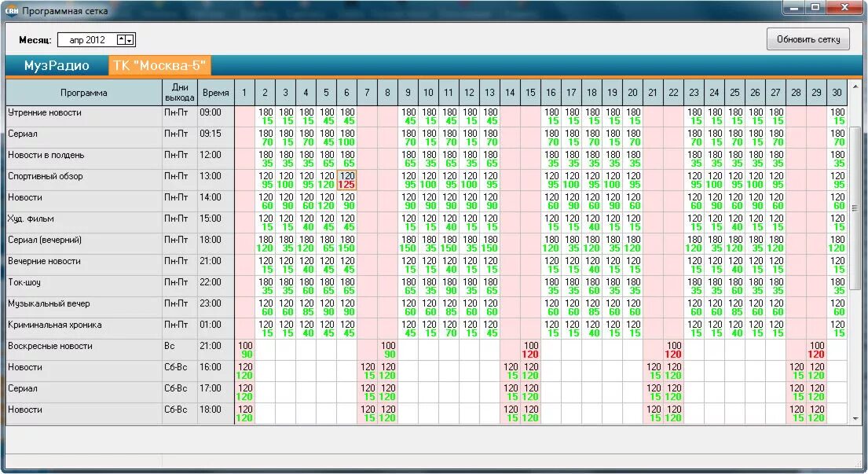Click the application icon in the title bar

12,10
